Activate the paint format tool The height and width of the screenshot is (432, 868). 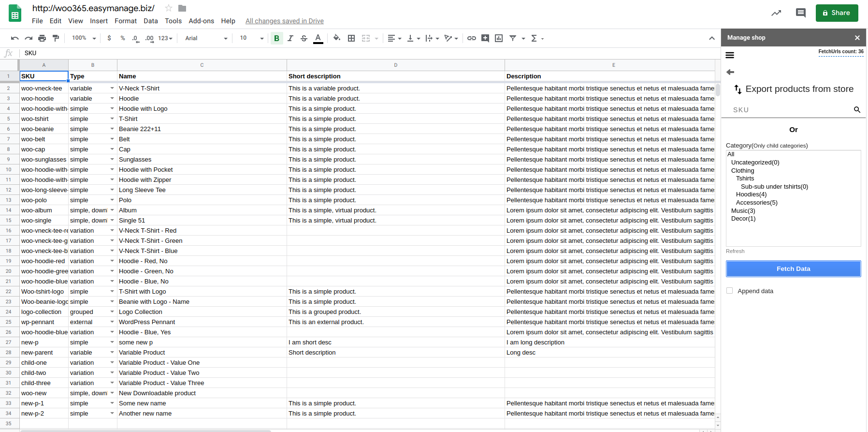coord(56,38)
